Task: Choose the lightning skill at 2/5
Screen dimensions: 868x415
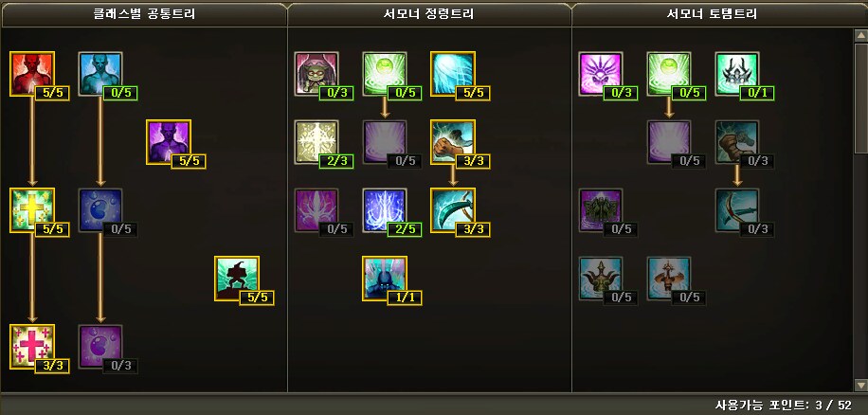Action: click(384, 209)
